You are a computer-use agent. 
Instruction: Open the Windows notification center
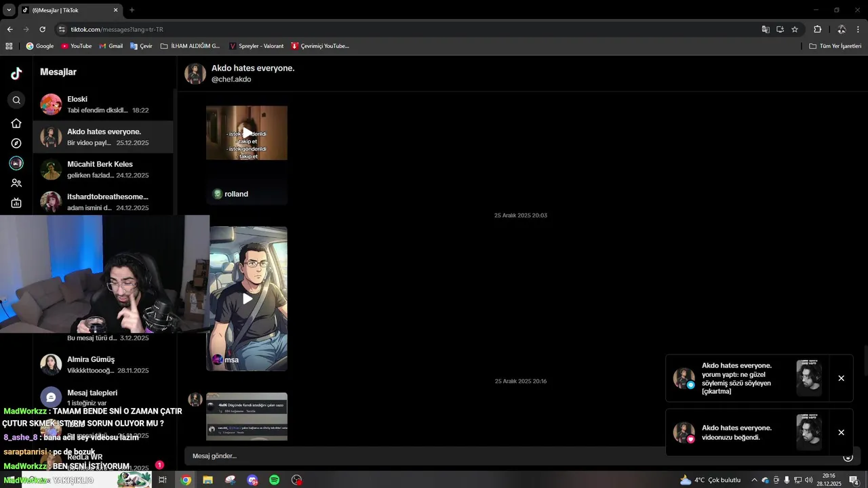(x=854, y=480)
